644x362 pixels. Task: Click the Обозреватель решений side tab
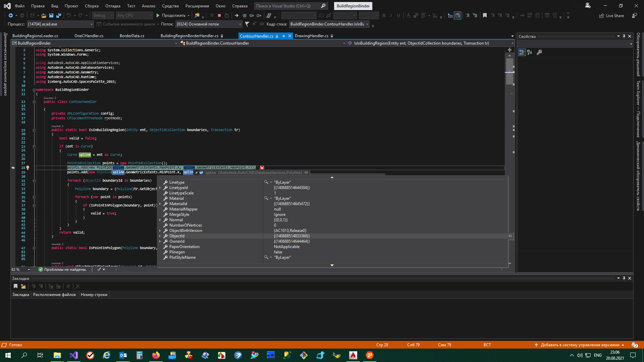[x=638, y=55]
